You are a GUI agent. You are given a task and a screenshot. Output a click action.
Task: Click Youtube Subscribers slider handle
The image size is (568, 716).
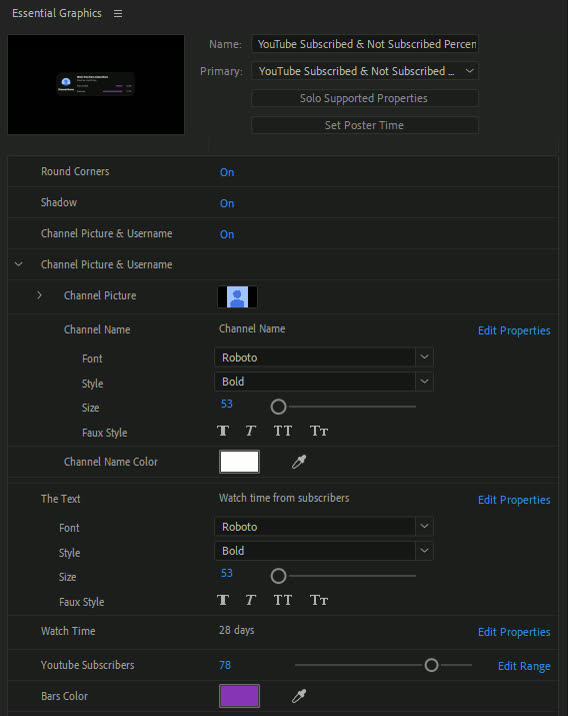431,665
